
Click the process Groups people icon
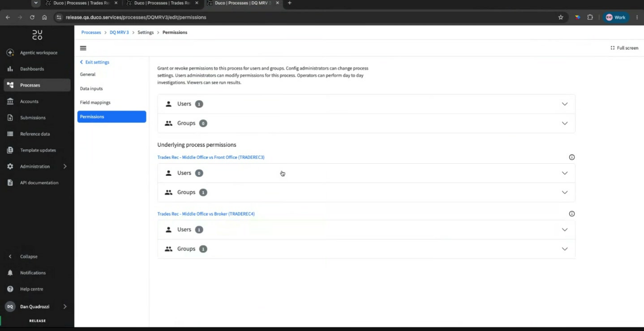point(169,123)
